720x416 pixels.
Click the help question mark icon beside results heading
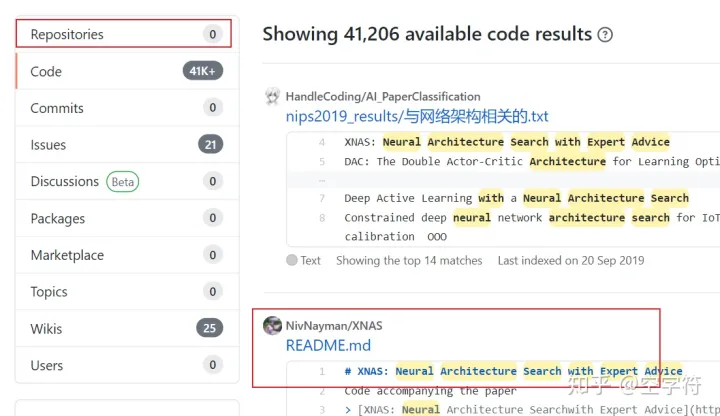pos(605,34)
